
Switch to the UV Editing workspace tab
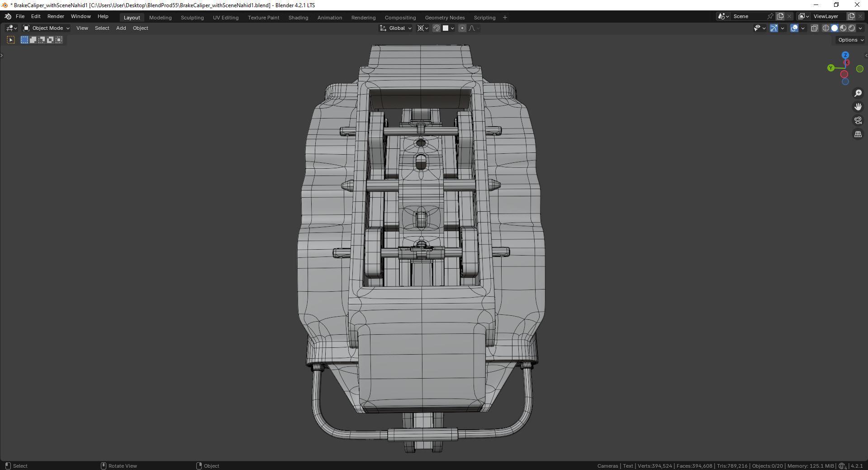point(226,18)
